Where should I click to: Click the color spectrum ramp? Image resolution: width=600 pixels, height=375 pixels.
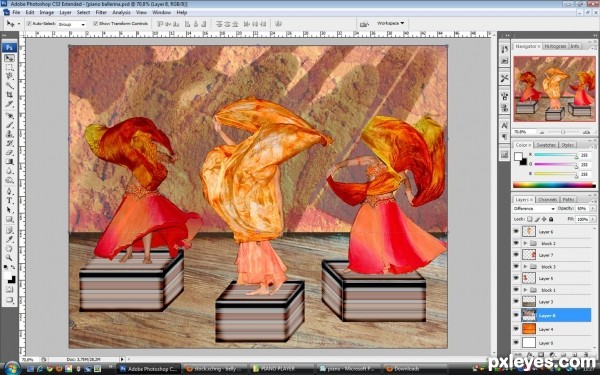[x=554, y=186]
